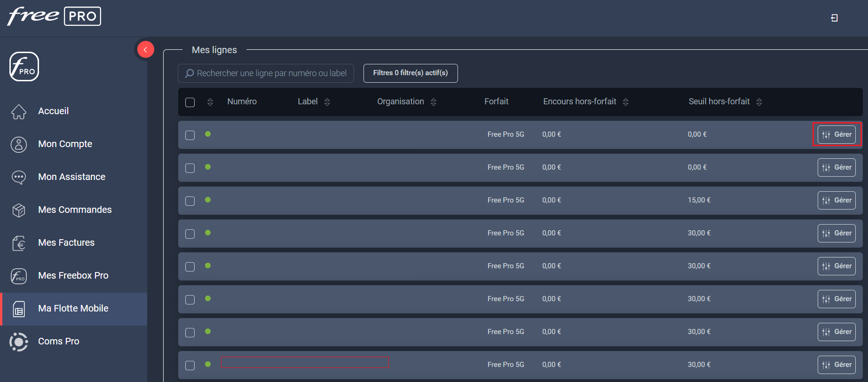Viewport: 868px width, 382px height.
Task: Sort by Label column arrows
Action: pos(327,102)
